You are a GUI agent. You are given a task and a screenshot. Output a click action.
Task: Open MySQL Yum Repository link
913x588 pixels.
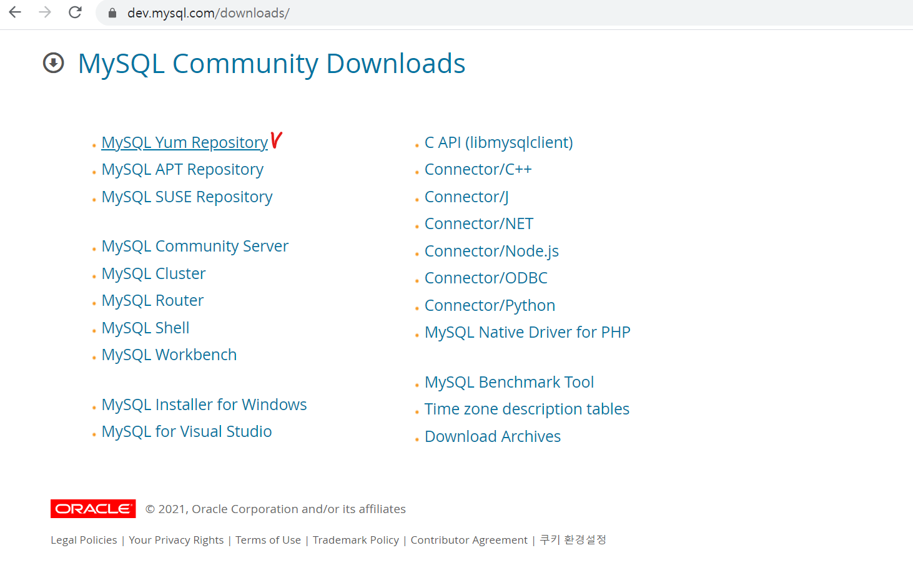(x=185, y=142)
